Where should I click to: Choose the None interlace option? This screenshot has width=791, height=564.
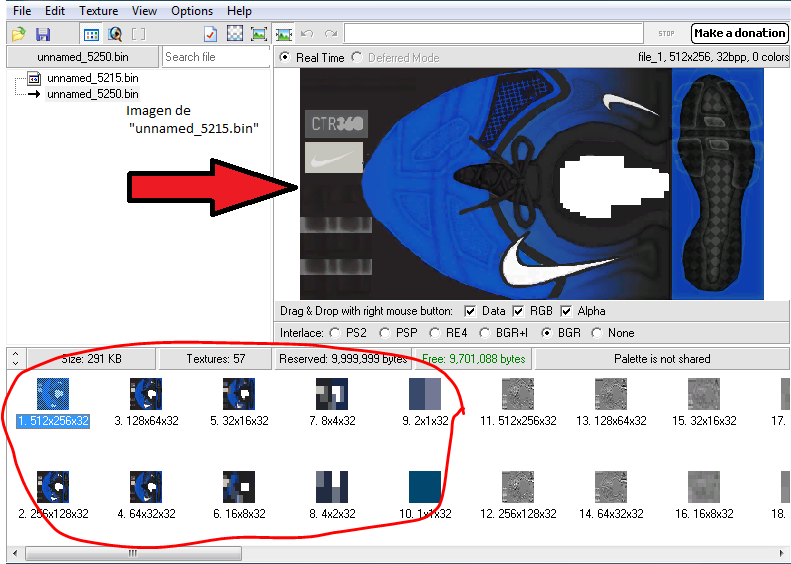(598, 333)
